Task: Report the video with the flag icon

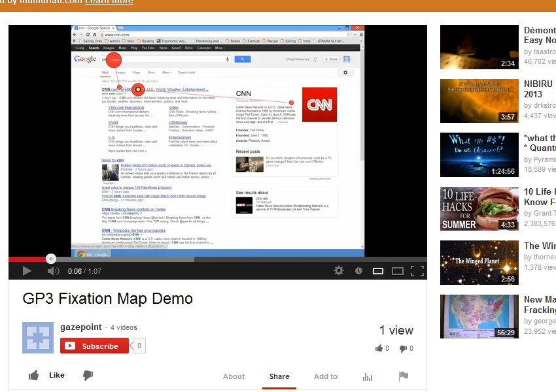Action: pos(404,376)
